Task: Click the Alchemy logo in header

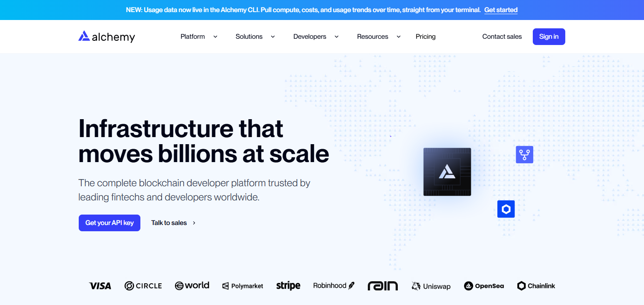Action: pyautogui.click(x=107, y=37)
